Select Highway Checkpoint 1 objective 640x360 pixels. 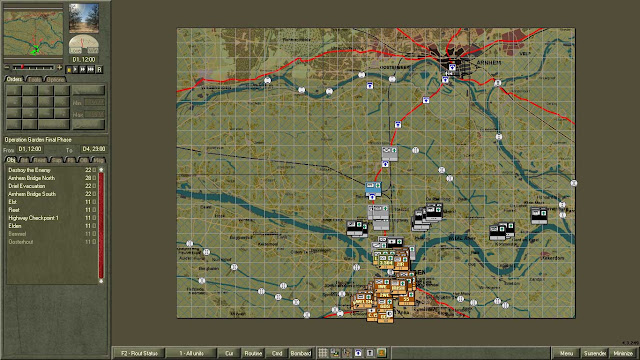click(33, 218)
